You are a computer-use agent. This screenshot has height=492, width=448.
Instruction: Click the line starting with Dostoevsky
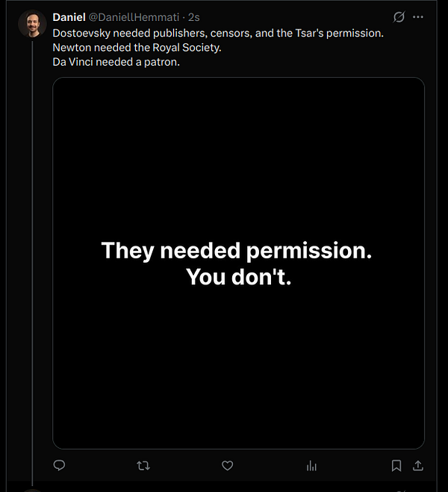click(217, 34)
